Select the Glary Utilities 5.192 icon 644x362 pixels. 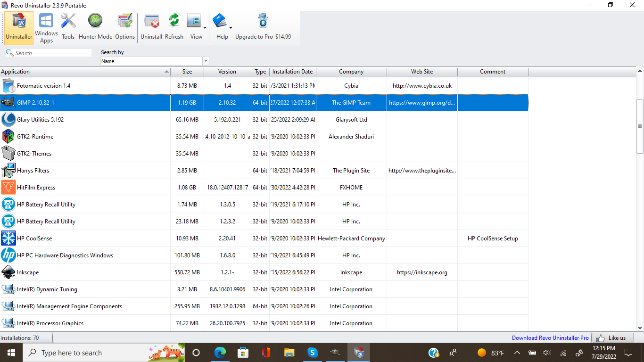coord(8,120)
